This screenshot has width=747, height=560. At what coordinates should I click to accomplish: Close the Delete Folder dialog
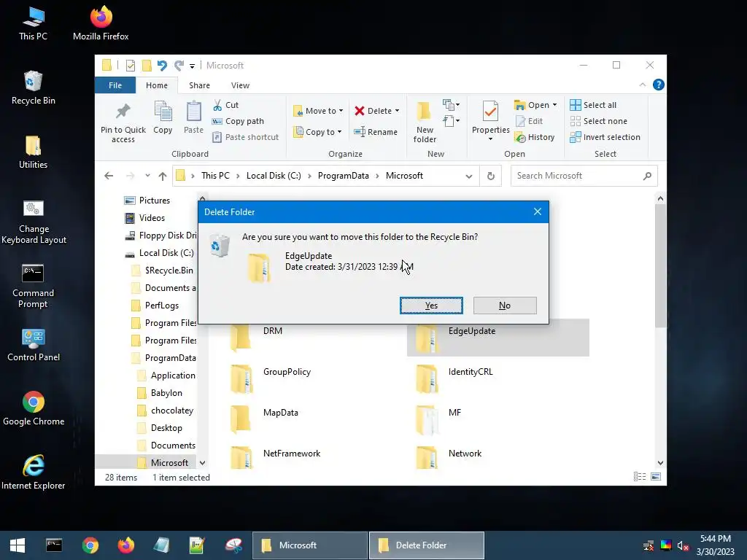tap(538, 211)
